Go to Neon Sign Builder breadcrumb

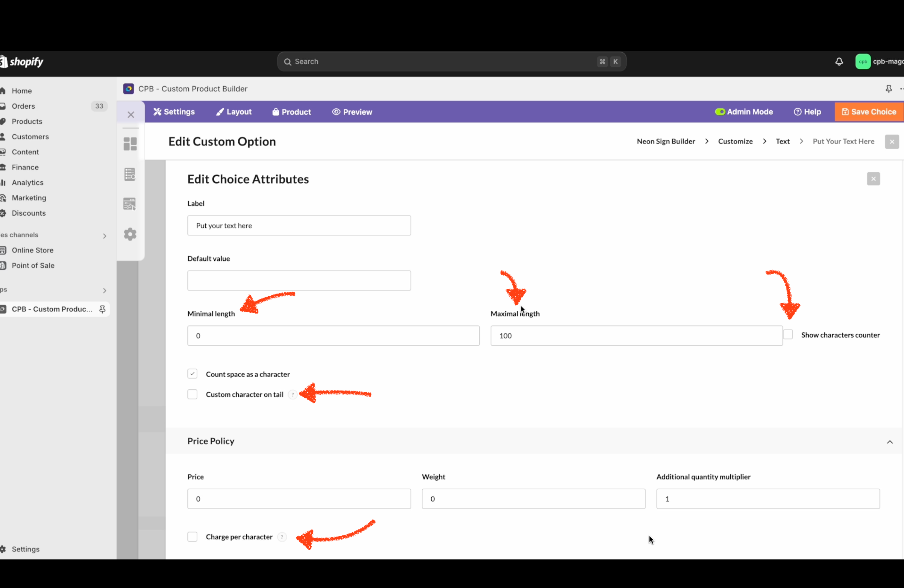666,141
